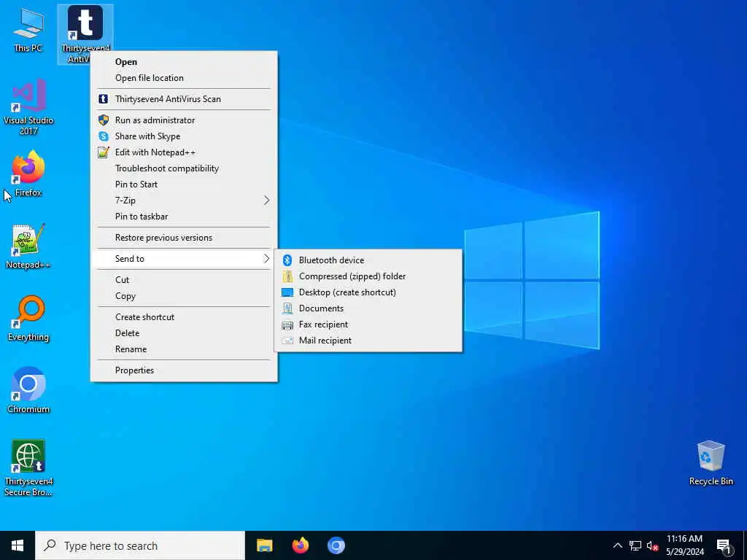Image resolution: width=747 pixels, height=560 pixels.
Task: Choose Delete in context menu
Action: click(x=184, y=333)
